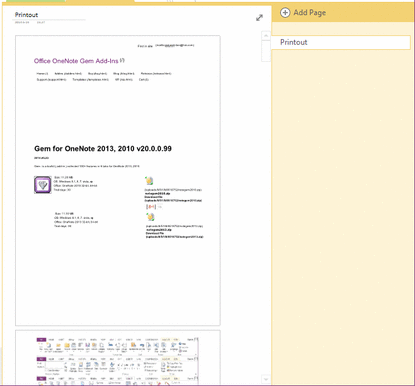415x386 pixels.
Task: Click the Cart link in the printout navigation
Action: click(x=144, y=80)
